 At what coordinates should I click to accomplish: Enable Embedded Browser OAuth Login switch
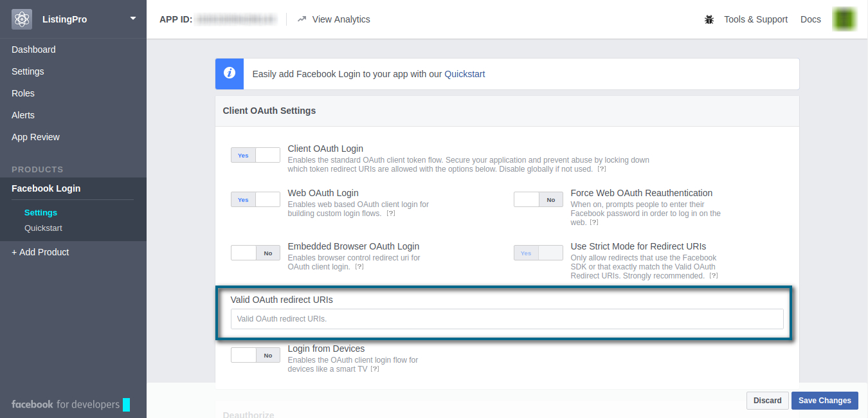[255, 253]
